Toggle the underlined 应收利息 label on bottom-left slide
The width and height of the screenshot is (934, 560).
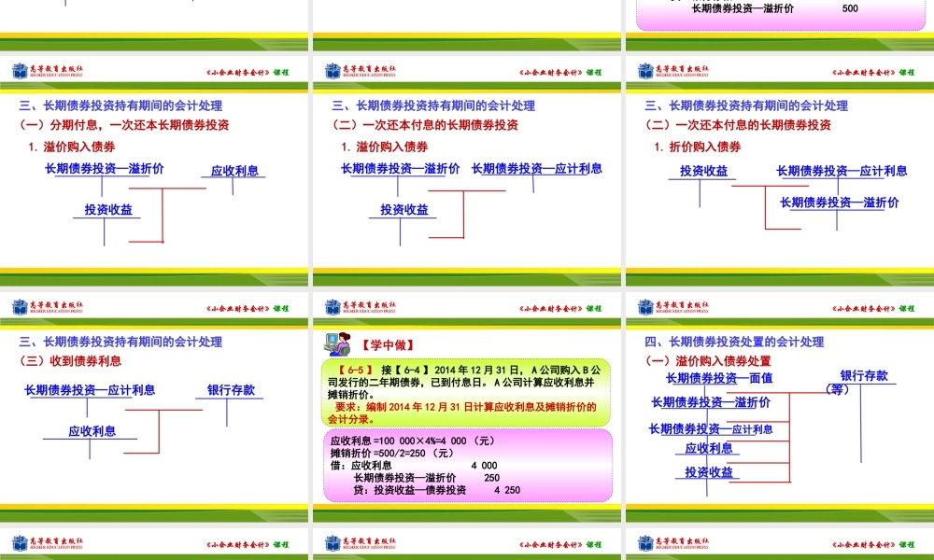(x=93, y=432)
